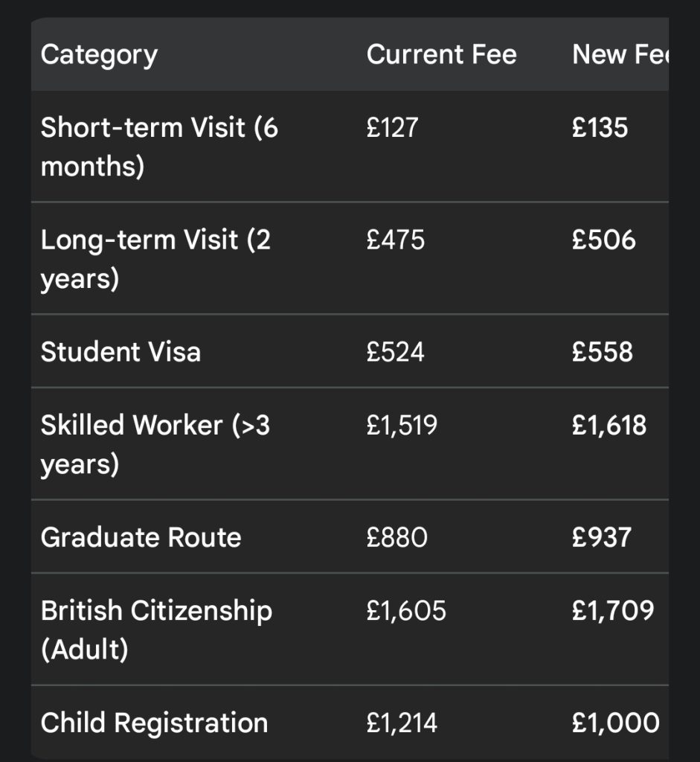Click the £524 Student Visa fee
This screenshot has height=762, width=700.
[x=396, y=352]
